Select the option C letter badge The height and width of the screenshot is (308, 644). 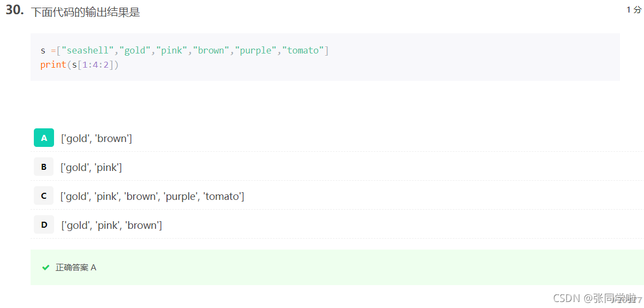pos(44,196)
